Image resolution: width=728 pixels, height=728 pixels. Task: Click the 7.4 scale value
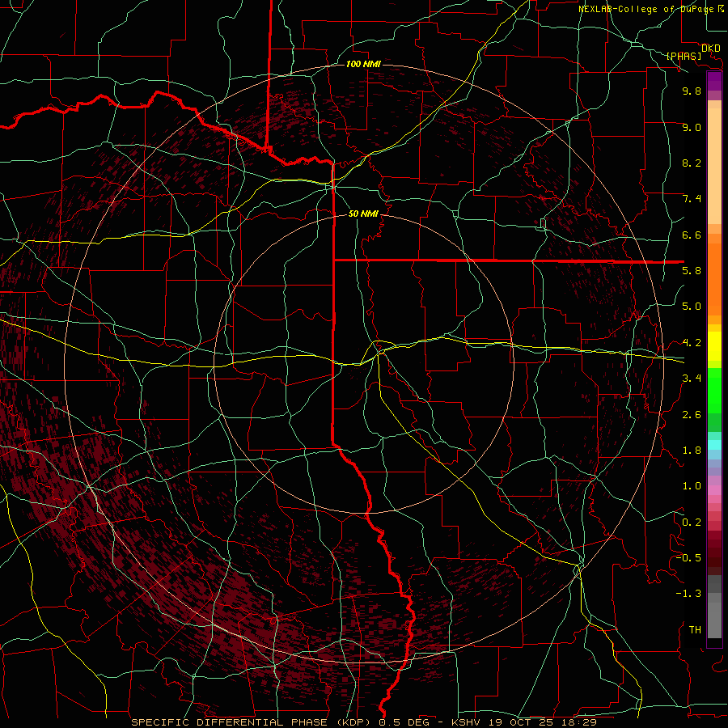(x=692, y=199)
